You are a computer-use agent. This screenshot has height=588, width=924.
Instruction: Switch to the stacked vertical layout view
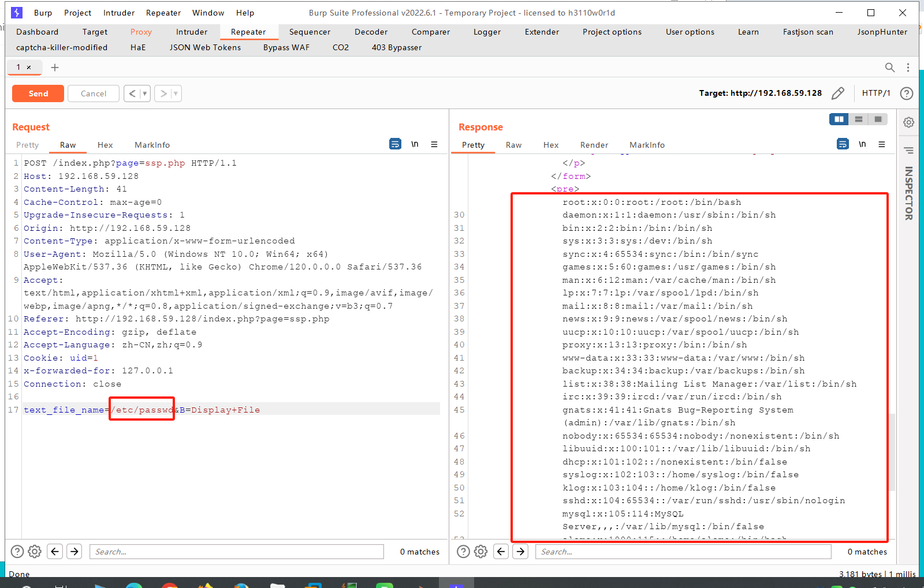point(859,119)
